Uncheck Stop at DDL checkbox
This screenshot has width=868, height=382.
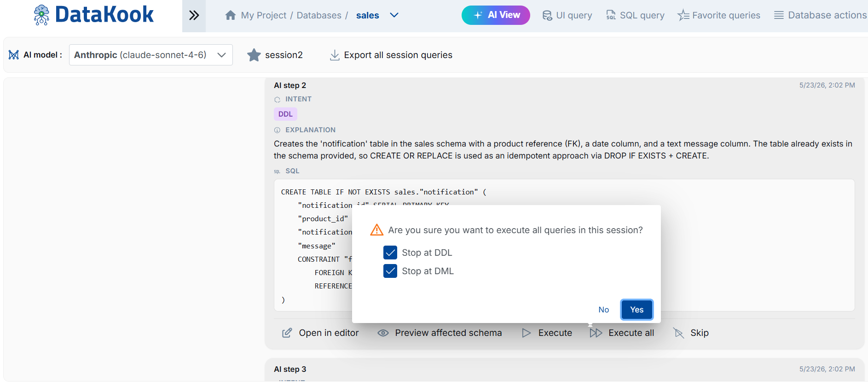coord(390,253)
